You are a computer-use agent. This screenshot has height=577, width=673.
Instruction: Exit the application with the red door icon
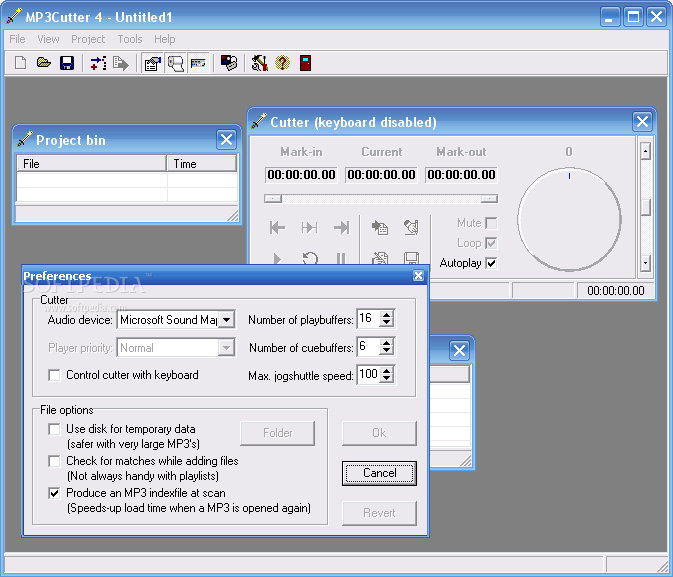pos(305,63)
